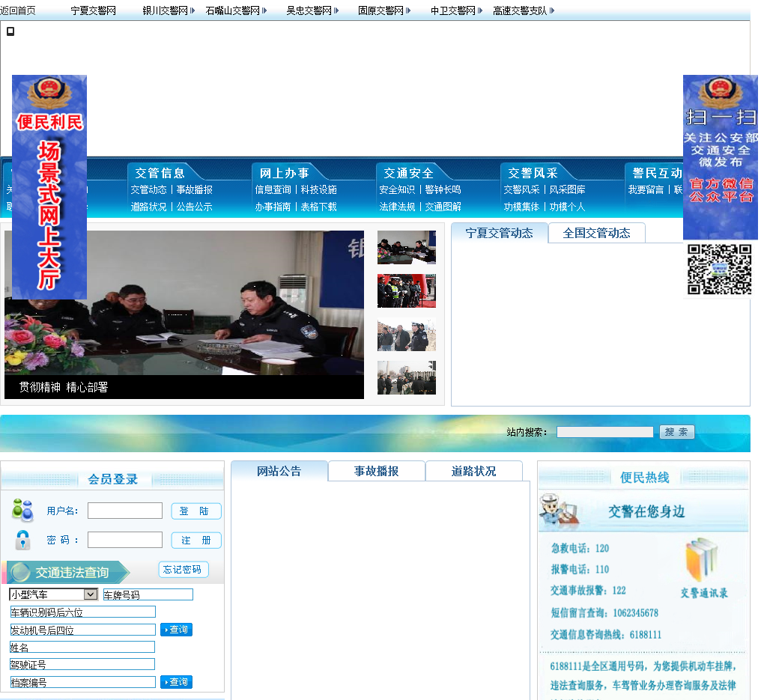The height and width of the screenshot is (700, 770).
Task: Switch to 全国交管动态 tab
Action: [596, 233]
